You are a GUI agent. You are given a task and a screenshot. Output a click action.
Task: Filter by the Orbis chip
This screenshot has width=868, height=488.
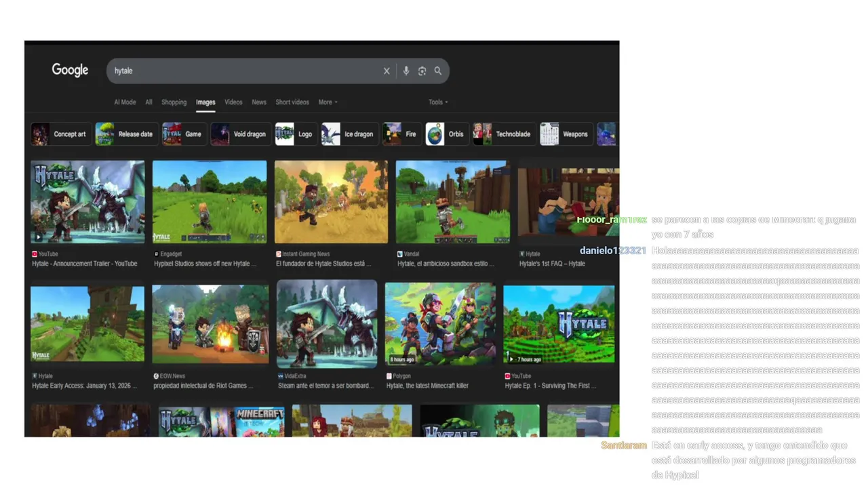[x=447, y=134]
